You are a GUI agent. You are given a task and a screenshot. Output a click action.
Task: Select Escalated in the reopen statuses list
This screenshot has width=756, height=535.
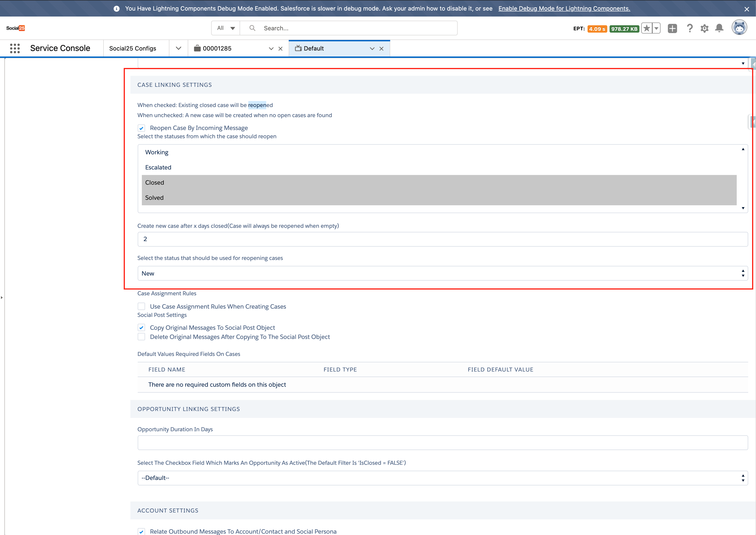click(158, 167)
